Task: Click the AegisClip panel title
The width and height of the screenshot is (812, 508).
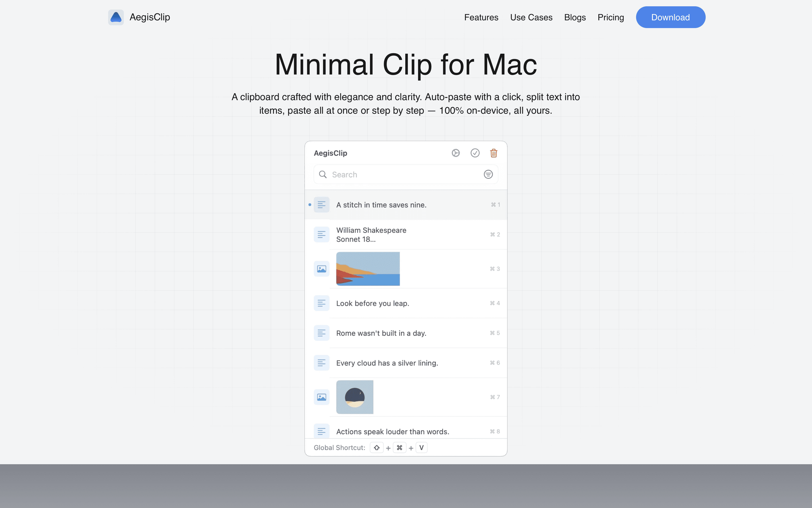Action: coord(331,153)
